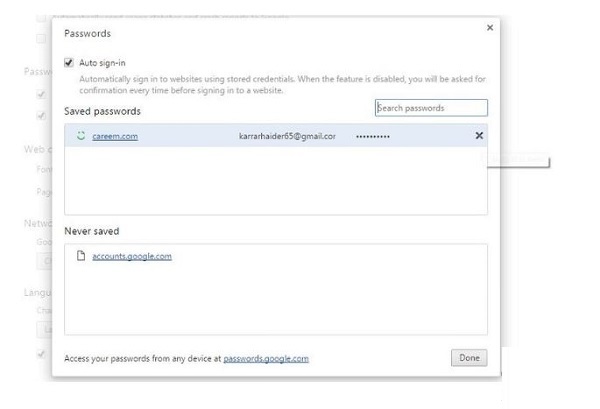Open the accounts.google.com never-saved link
Screen dimensions: 600x409
pyautogui.click(x=132, y=256)
